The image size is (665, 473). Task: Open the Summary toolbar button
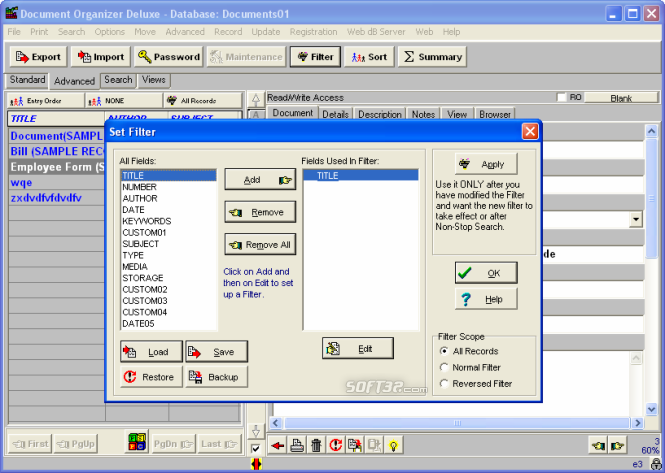432,57
